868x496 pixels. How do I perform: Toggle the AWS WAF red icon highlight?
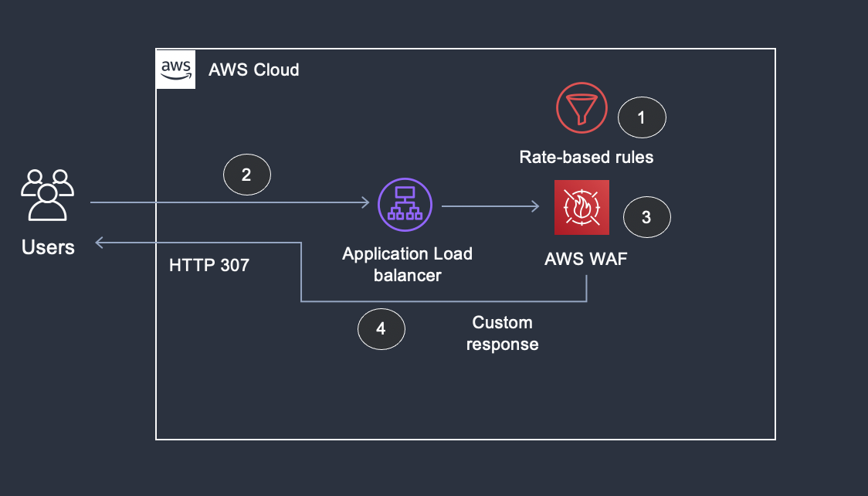pos(581,207)
